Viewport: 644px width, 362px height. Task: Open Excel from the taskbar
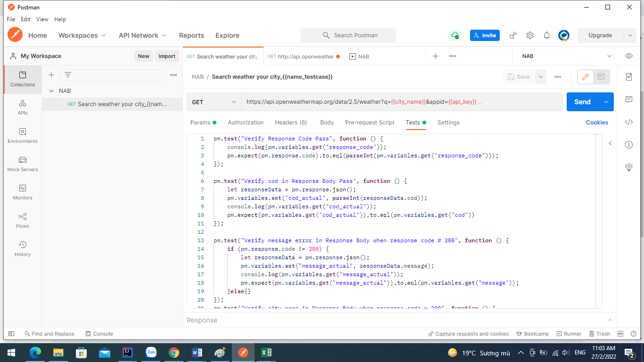[266, 353]
